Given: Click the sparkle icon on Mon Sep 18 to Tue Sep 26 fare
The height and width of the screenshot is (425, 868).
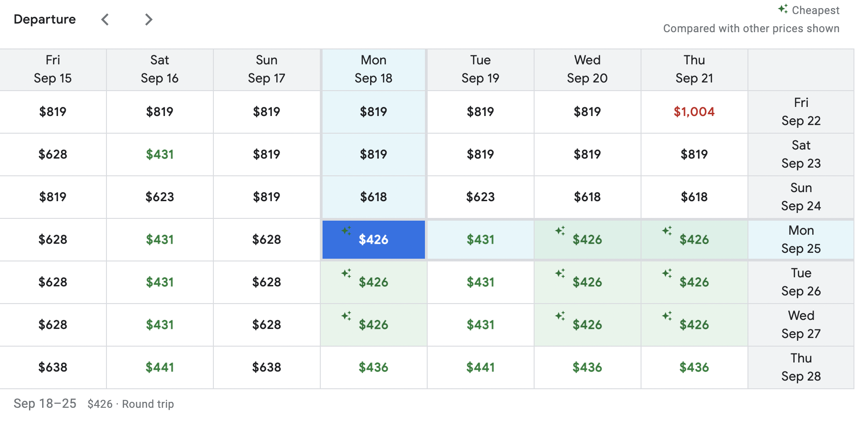Looking at the screenshot, I should tap(347, 274).
